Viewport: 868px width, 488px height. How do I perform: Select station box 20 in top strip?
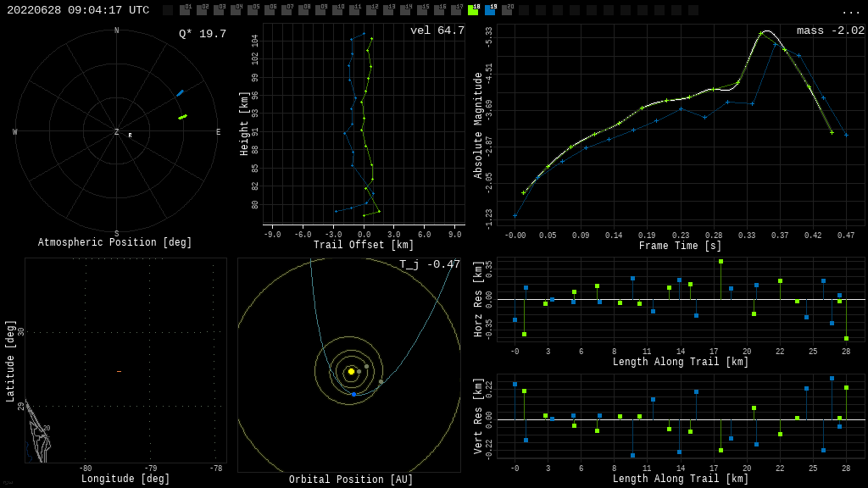pos(507,10)
